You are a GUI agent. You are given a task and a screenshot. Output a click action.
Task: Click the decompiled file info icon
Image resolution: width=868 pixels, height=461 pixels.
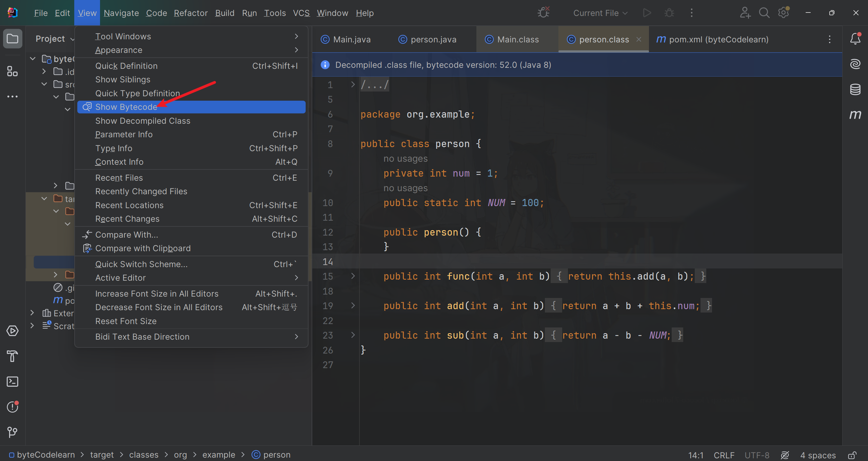tap(325, 65)
